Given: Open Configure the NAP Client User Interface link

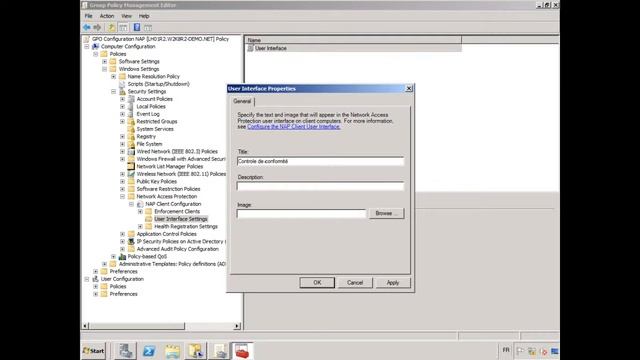Looking at the screenshot, I should point(293,127).
